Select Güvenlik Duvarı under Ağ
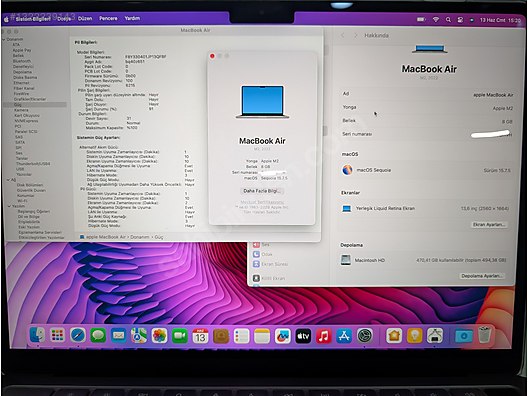The image size is (528, 396). pos(31,190)
